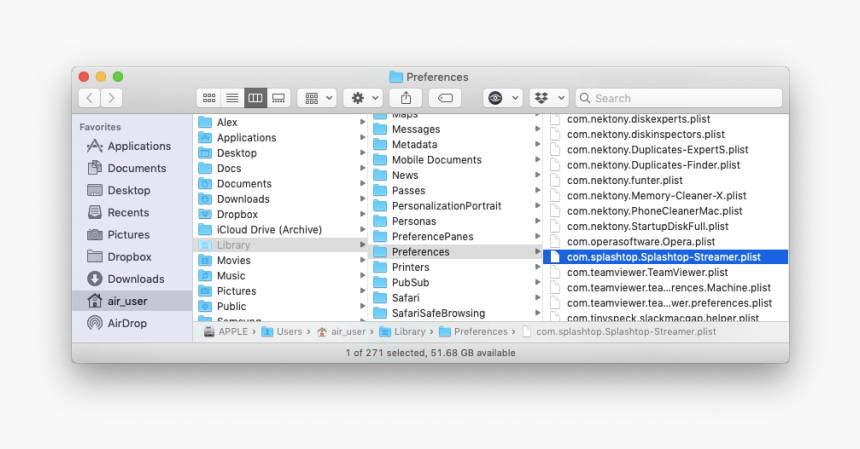Screen dimensions: 860x449
Task: Select the PubSub folder
Action: click(x=456, y=283)
